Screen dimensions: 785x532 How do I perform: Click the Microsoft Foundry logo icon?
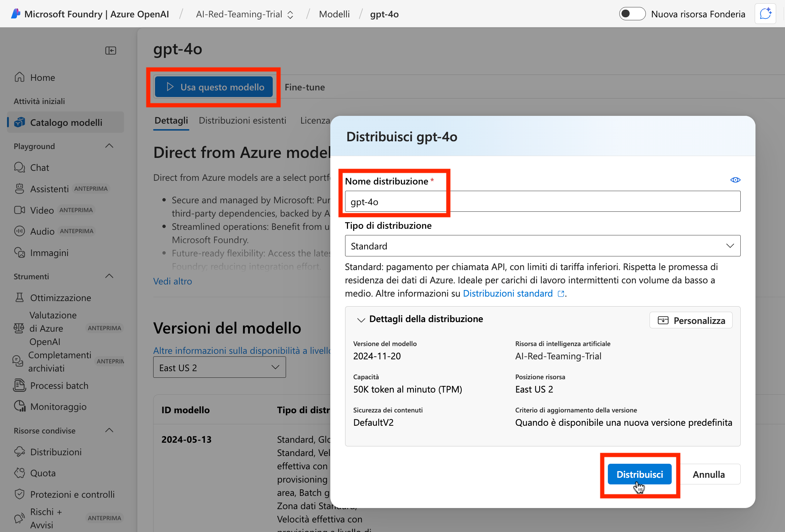(16, 14)
